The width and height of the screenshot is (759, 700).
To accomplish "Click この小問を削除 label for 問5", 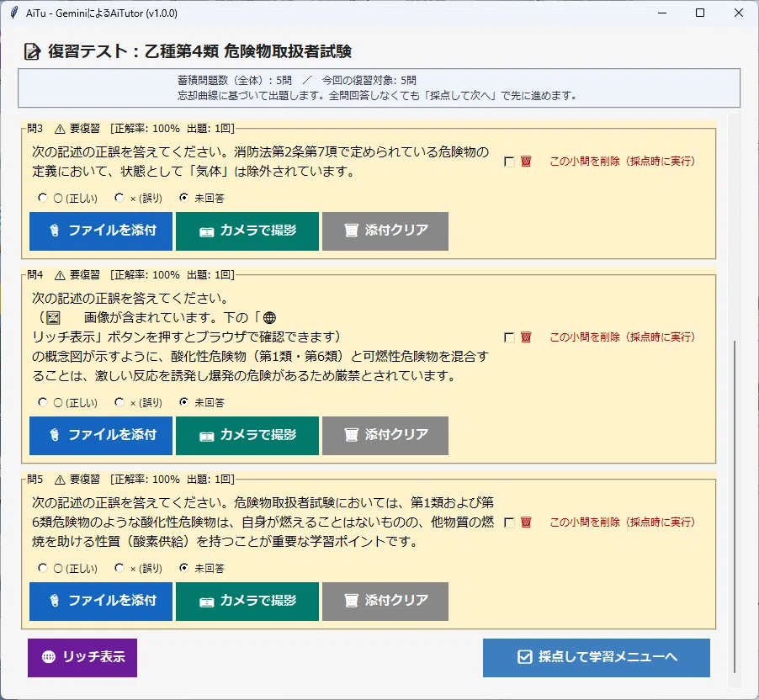I will [x=622, y=522].
